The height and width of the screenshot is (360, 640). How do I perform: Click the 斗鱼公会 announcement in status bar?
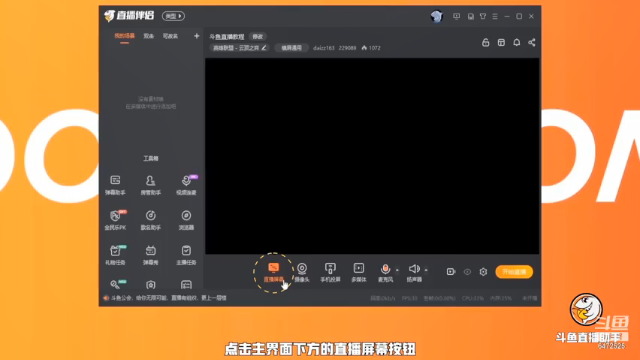(x=169, y=298)
